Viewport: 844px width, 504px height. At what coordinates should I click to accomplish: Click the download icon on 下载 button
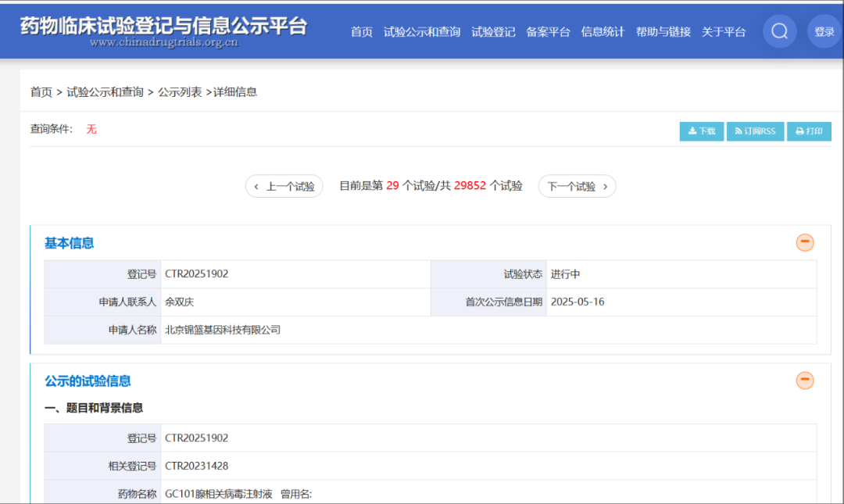coord(691,130)
